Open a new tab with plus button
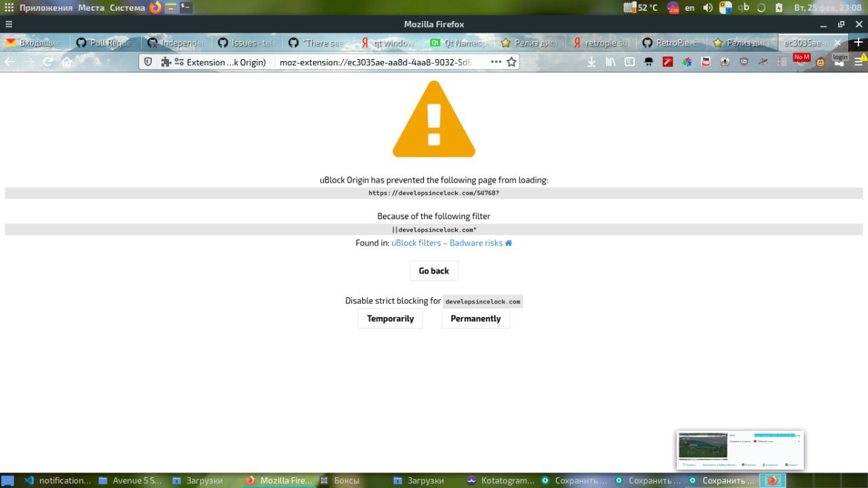The image size is (868, 488). [858, 42]
